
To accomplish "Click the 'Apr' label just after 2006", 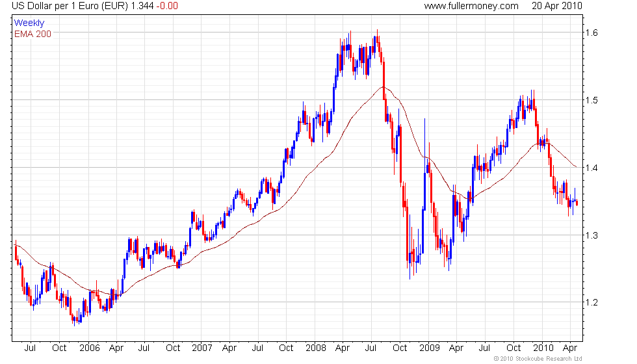I will tap(116, 348).
